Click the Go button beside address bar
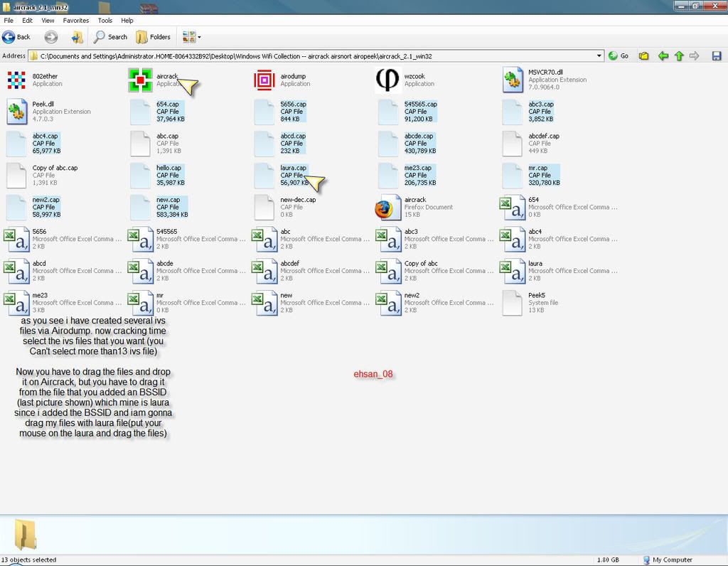The width and height of the screenshot is (728, 566). [x=619, y=56]
